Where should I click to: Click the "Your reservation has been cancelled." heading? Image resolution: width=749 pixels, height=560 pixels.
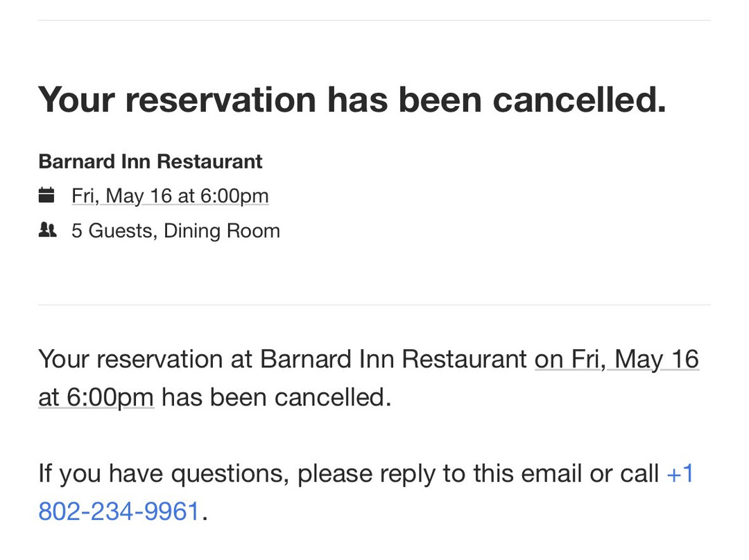pos(352,100)
